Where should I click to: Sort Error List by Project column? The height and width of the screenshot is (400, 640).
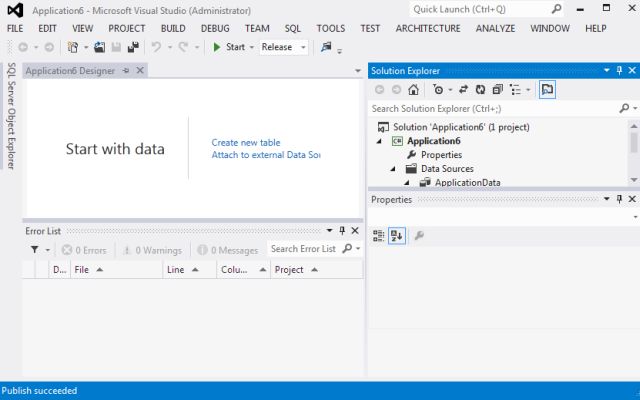pyautogui.click(x=316, y=270)
